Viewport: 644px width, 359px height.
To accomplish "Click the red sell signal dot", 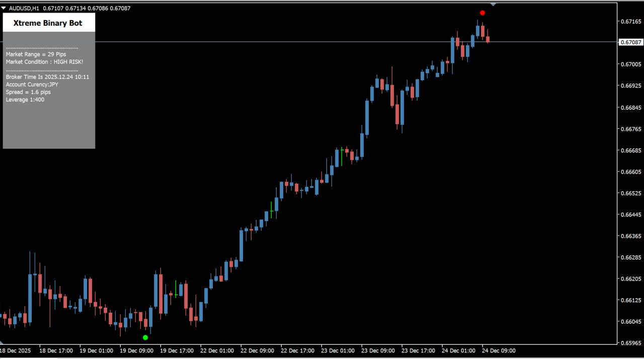I will tap(482, 13).
